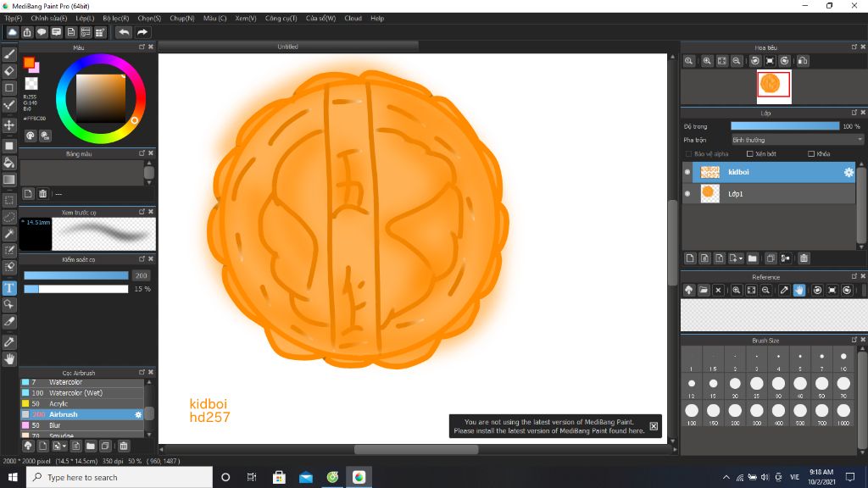868x488 pixels.
Task: Duplicate layer icon in the Layer panel
Action: pyautogui.click(x=771, y=258)
